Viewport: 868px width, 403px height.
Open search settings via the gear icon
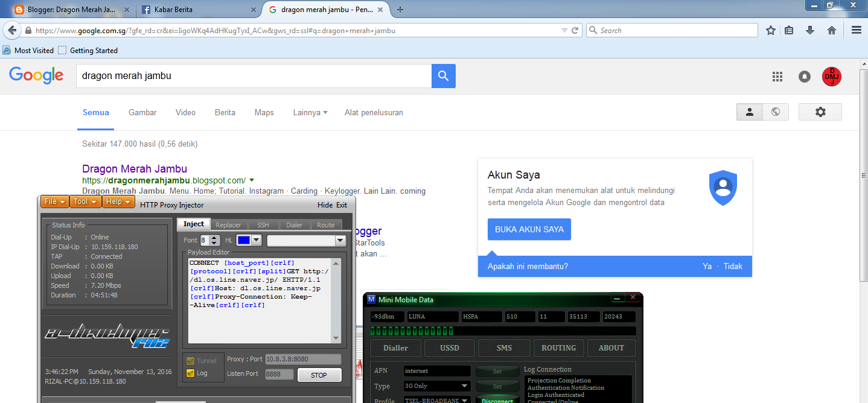(x=820, y=112)
